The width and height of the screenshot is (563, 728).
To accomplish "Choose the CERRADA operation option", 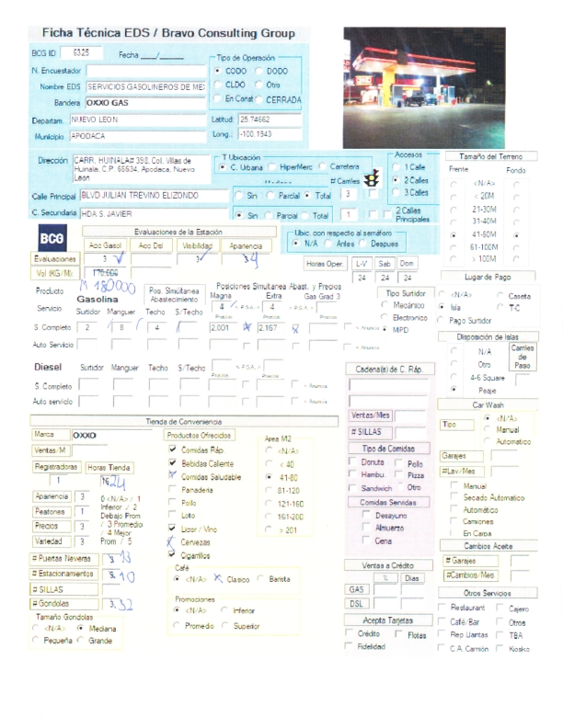I will (259, 99).
